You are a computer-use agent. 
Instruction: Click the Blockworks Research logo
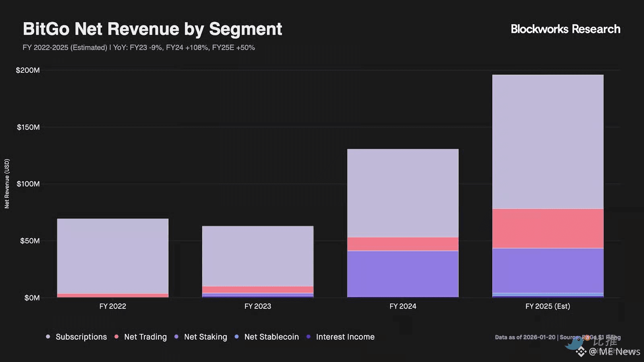point(565,29)
